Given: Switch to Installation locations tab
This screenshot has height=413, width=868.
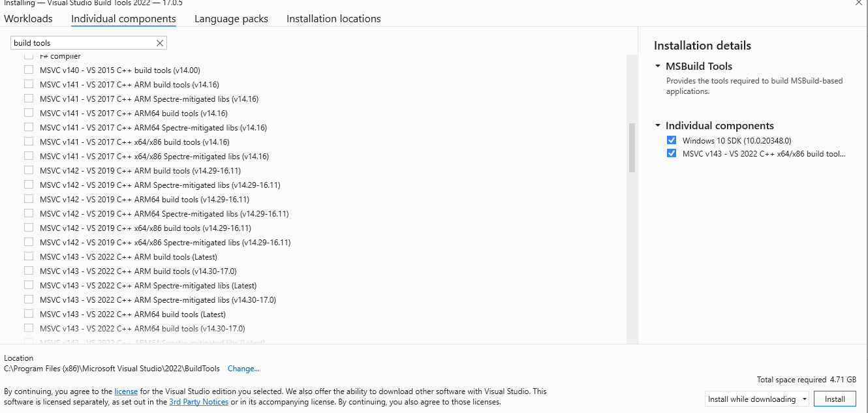Looking at the screenshot, I should (x=333, y=18).
